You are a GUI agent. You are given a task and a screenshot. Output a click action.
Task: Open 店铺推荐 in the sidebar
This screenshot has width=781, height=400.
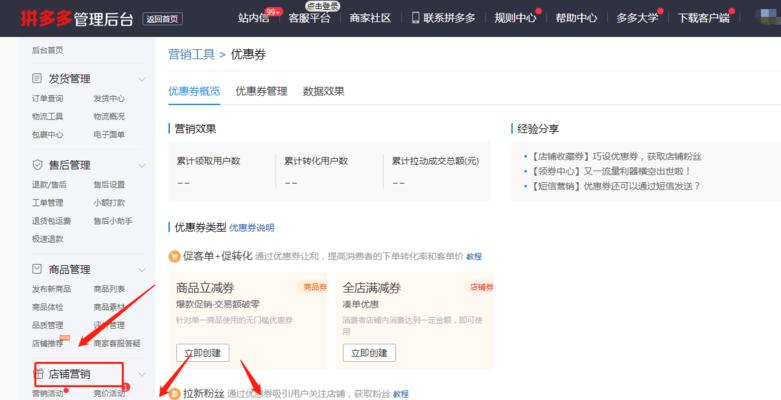pyautogui.click(x=48, y=343)
